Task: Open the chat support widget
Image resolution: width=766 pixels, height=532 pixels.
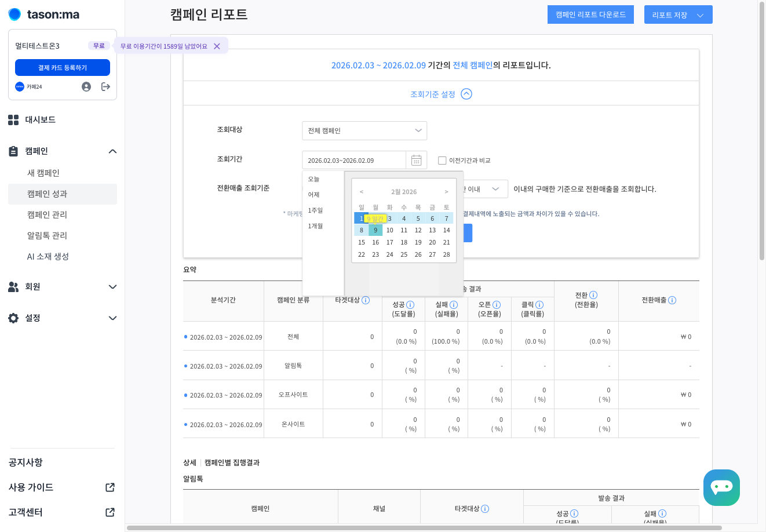Action: 721,487
